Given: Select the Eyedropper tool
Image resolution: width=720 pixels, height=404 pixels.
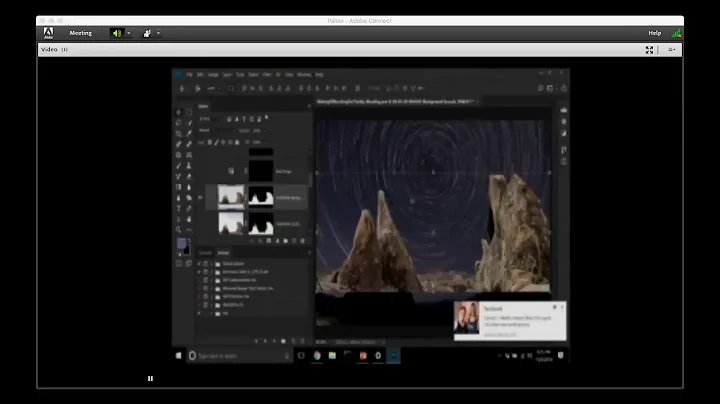Looking at the screenshot, I should tap(189, 134).
